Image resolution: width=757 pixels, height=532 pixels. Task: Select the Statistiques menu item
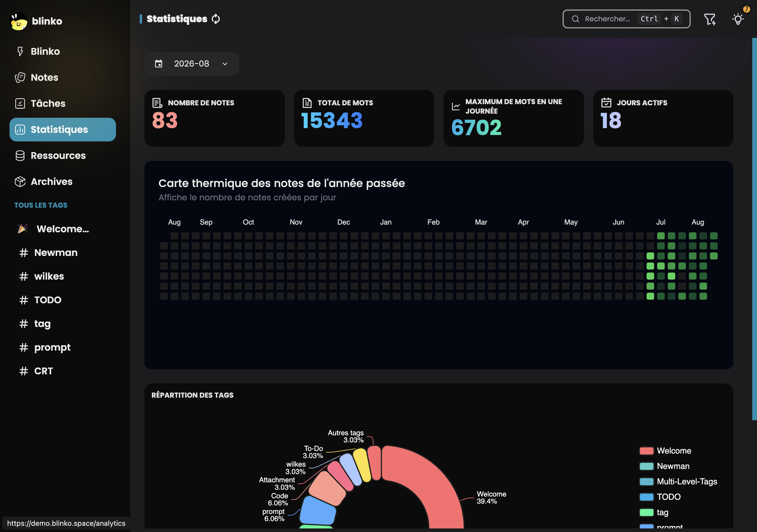(63, 129)
